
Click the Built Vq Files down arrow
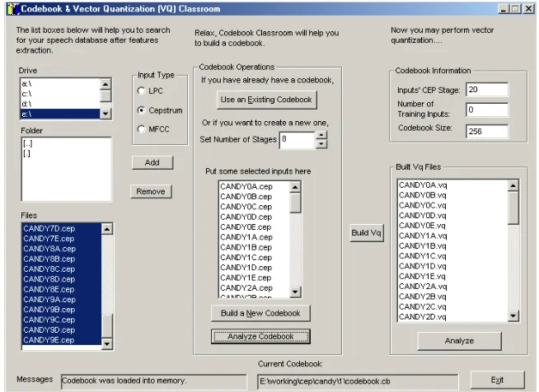(513, 315)
